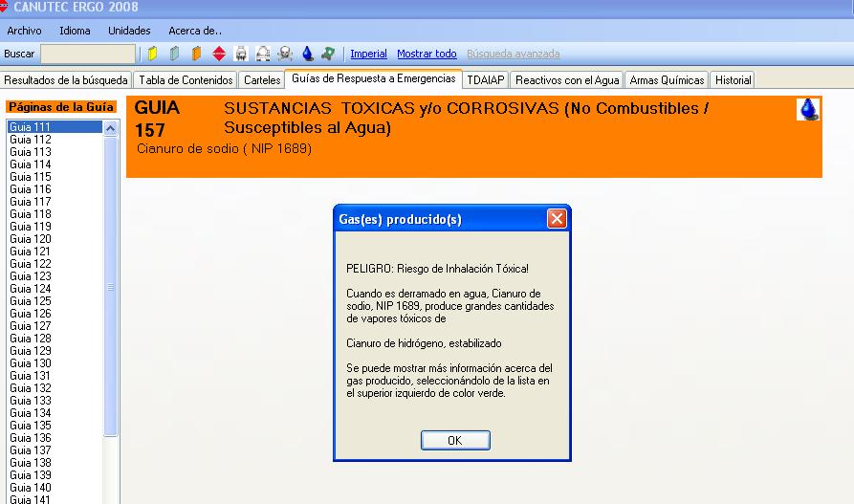Image resolution: width=854 pixels, height=504 pixels.
Task: Switch to Carteles tab
Action: point(262,80)
